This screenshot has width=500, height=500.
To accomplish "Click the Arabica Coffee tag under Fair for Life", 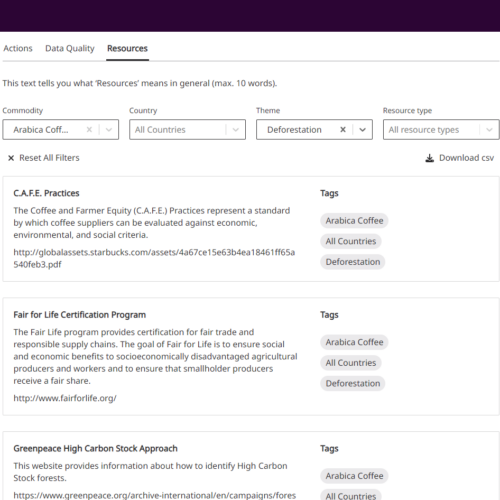I will [x=354, y=342].
